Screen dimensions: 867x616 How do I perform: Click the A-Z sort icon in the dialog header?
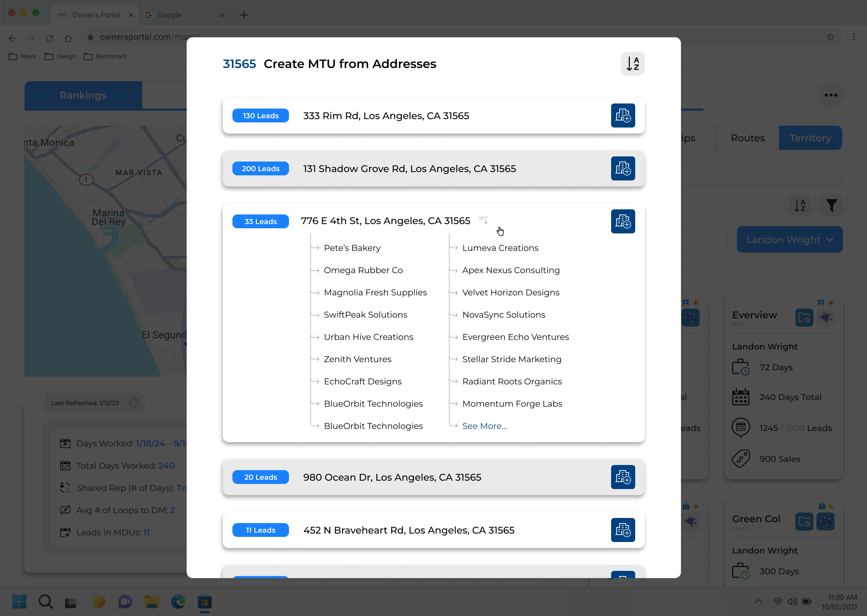pyautogui.click(x=632, y=64)
